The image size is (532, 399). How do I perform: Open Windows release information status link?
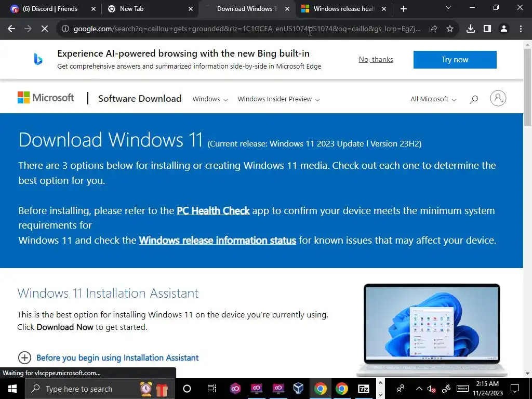click(218, 240)
